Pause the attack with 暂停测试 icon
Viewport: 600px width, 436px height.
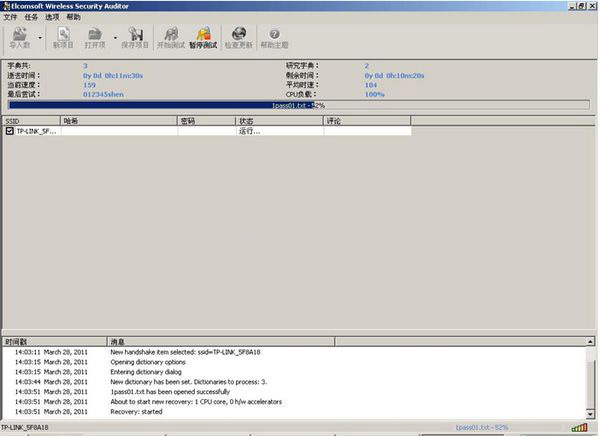click(x=203, y=38)
